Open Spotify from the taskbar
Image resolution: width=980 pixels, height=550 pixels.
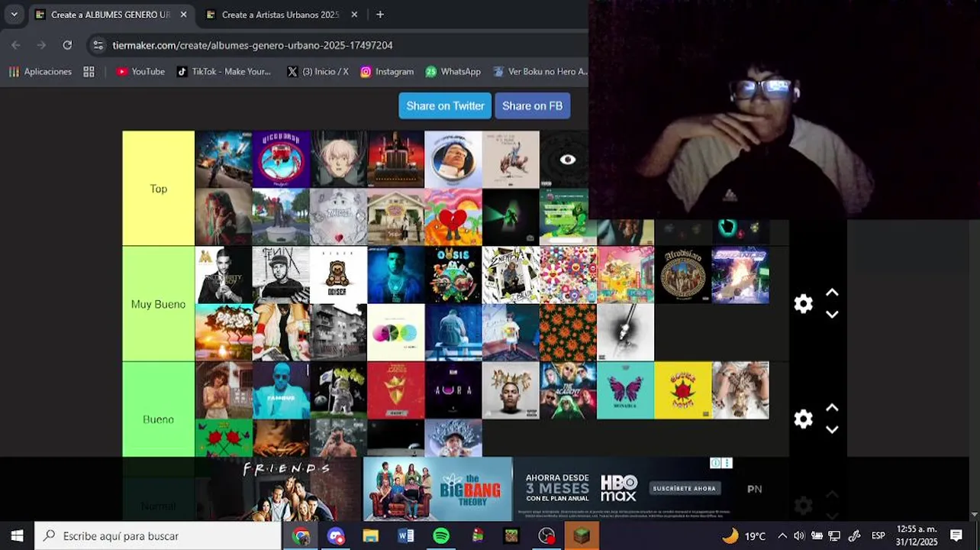[x=441, y=535]
